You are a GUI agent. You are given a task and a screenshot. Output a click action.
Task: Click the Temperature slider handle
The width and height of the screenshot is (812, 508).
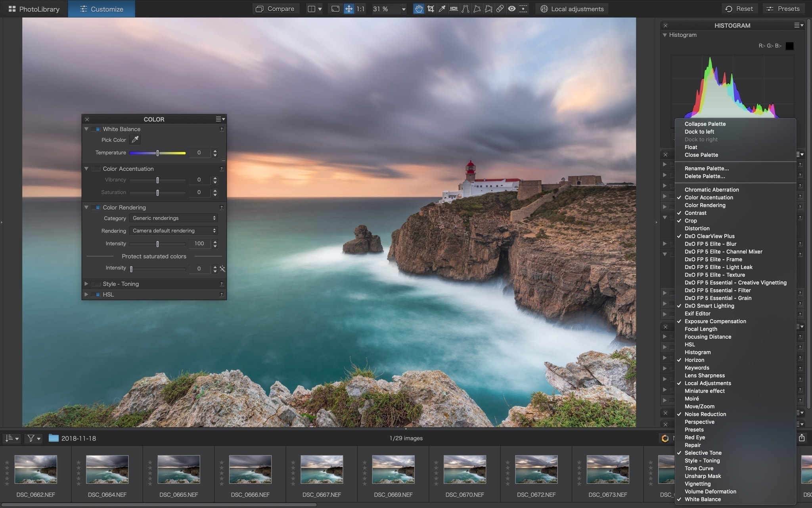pyautogui.click(x=157, y=153)
